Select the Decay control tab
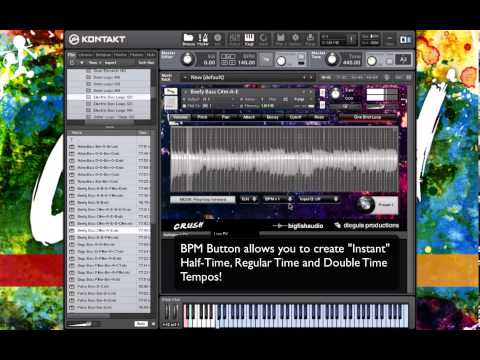 click(272, 117)
